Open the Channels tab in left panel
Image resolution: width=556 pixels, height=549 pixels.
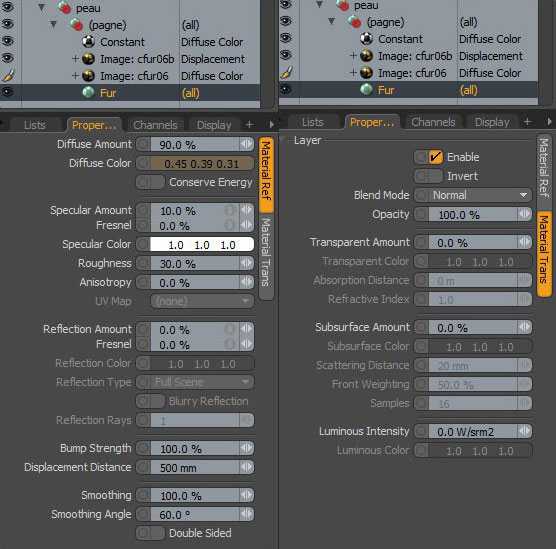[x=155, y=125]
